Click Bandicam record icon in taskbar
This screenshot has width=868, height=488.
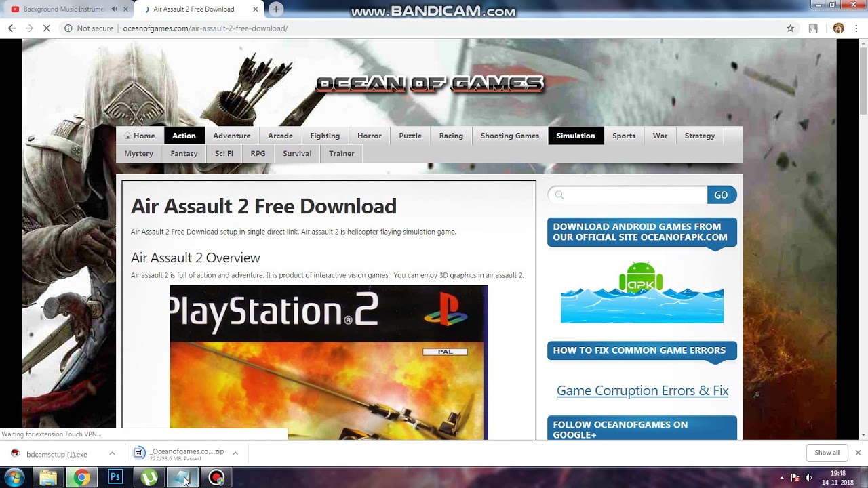pos(216,478)
